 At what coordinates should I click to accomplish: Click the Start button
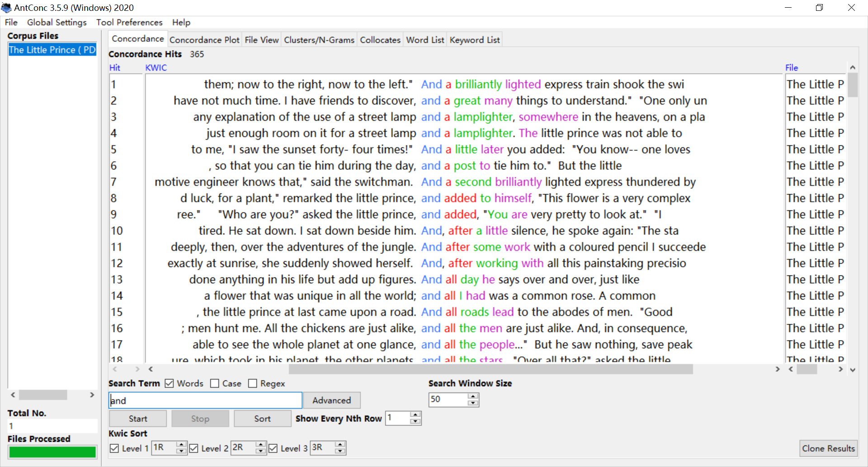pyautogui.click(x=138, y=419)
